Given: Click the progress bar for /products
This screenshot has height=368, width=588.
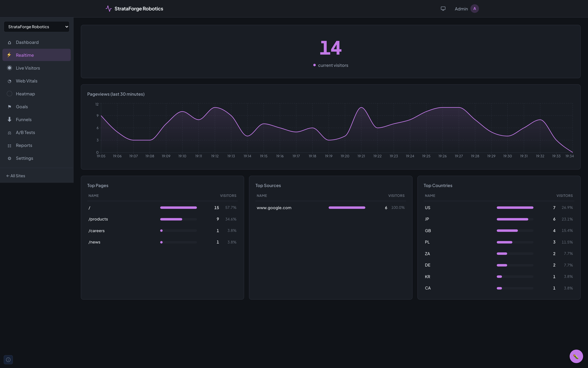Looking at the screenshot, I should pyautogui.click(x=179, y=219).
